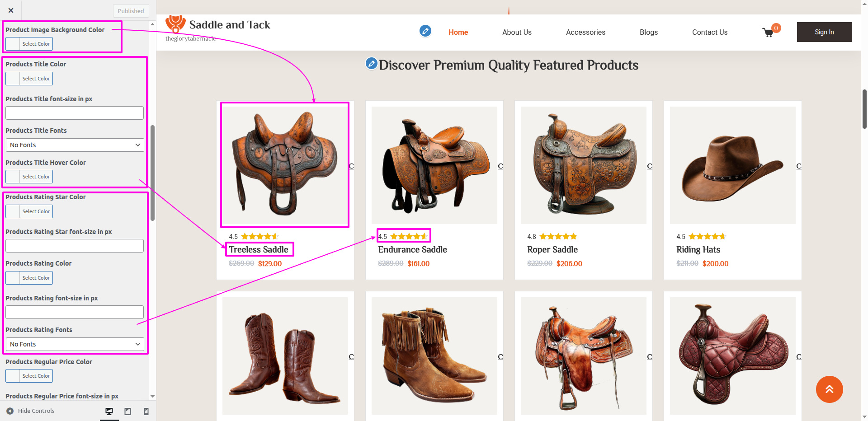The height and width of the screenshot is (421, 868).
Task: Click the Saddle and Tack logo icon
Action: [x=175, y=24]
